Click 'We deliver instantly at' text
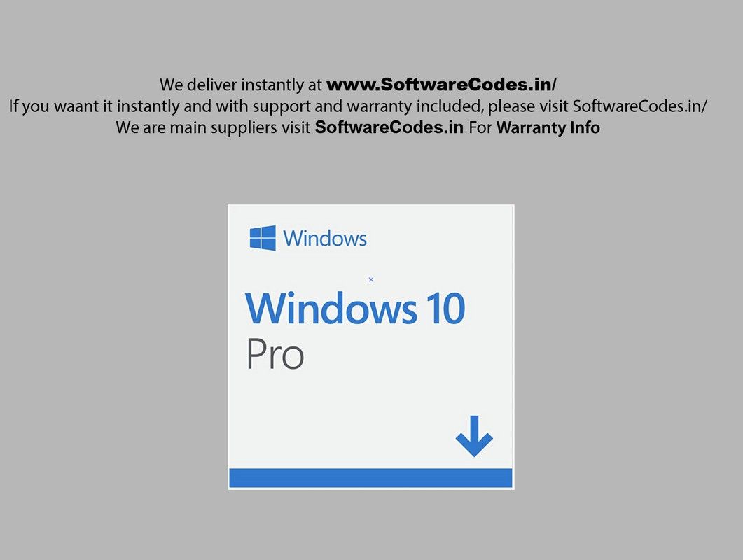This screenshot has width=743, height=560. coord(241,84)
